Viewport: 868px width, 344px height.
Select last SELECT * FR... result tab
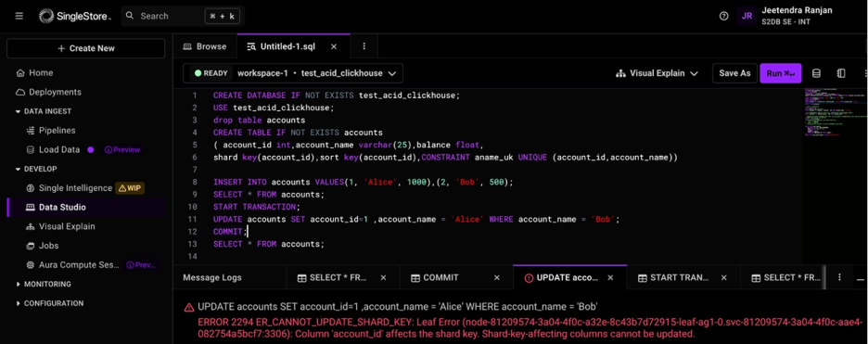[x=786, y=277]
